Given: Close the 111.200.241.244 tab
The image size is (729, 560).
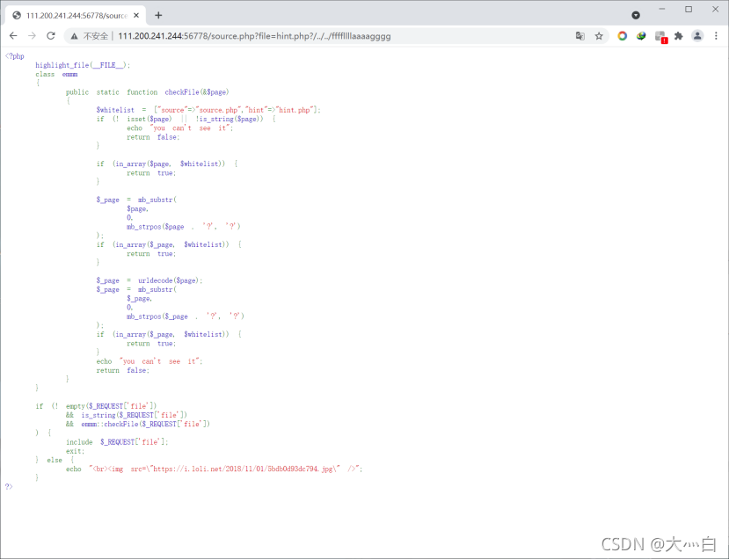Looking at the screenshot, I should (136, 15).
